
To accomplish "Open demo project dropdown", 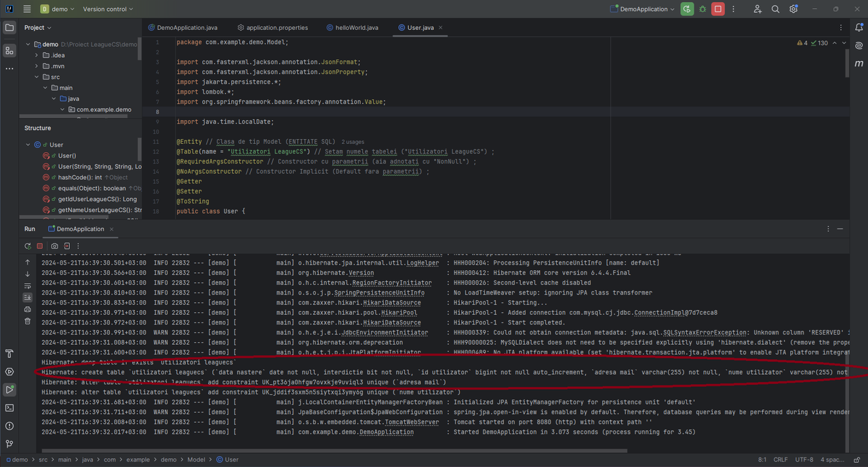I will tap(58, 9).
